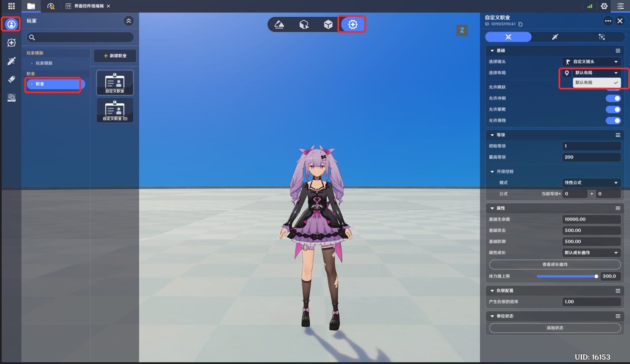
Task: Click the 查看成长曲线 button
Action: [x=555, y=264]
